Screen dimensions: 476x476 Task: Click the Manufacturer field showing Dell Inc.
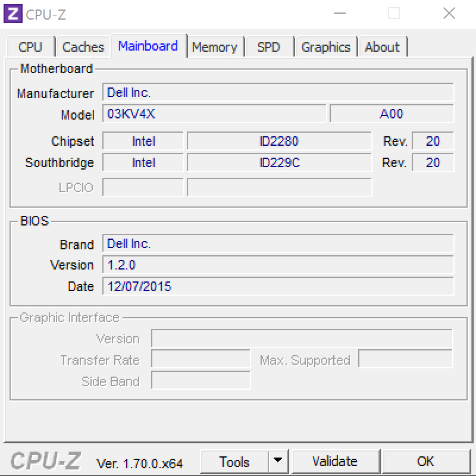coord(278,92)
